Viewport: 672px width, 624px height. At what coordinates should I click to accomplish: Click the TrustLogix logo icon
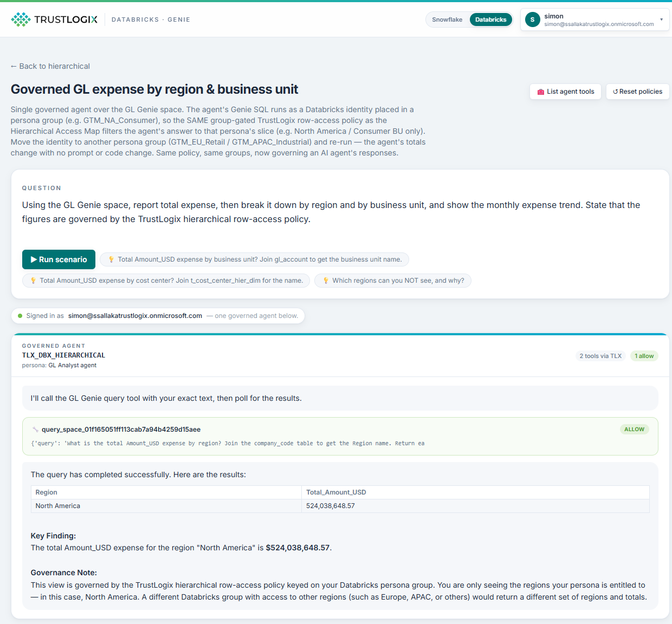click(x=21, y=19)
